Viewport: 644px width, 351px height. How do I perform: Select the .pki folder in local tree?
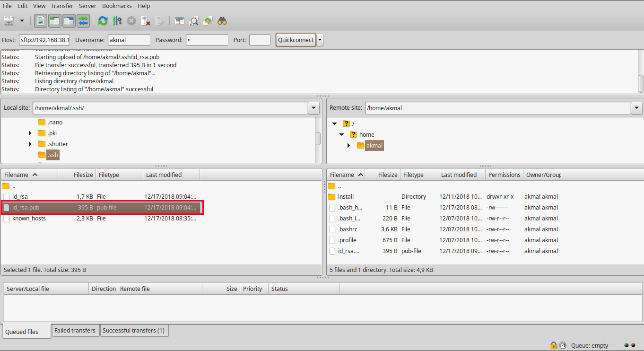pos(48,133)
